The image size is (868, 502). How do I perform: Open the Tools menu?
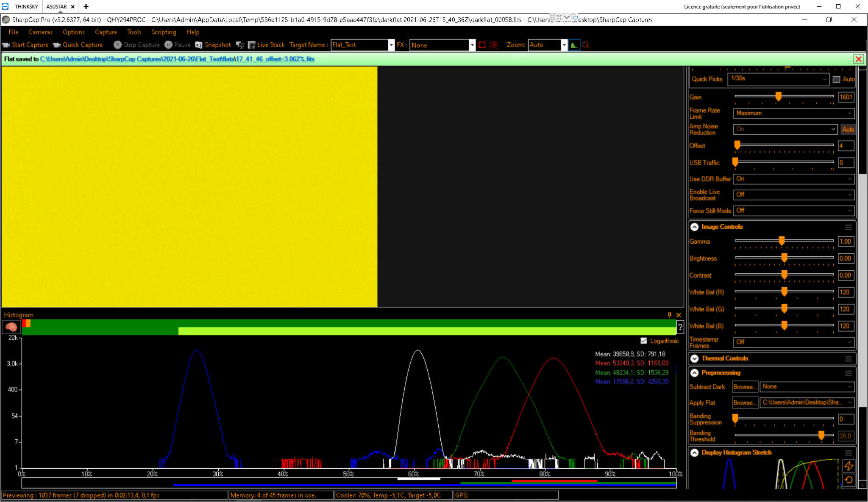[x=134, y=32]
